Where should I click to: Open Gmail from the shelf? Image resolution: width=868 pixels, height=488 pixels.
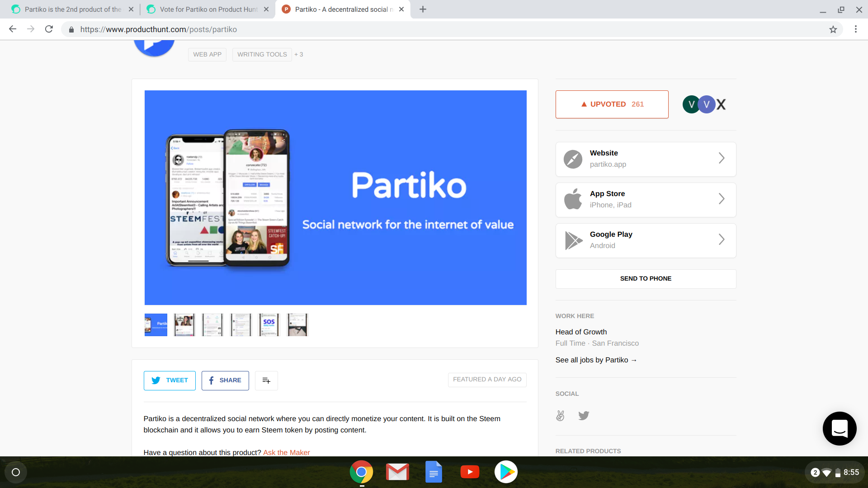[x=397, y=471]
